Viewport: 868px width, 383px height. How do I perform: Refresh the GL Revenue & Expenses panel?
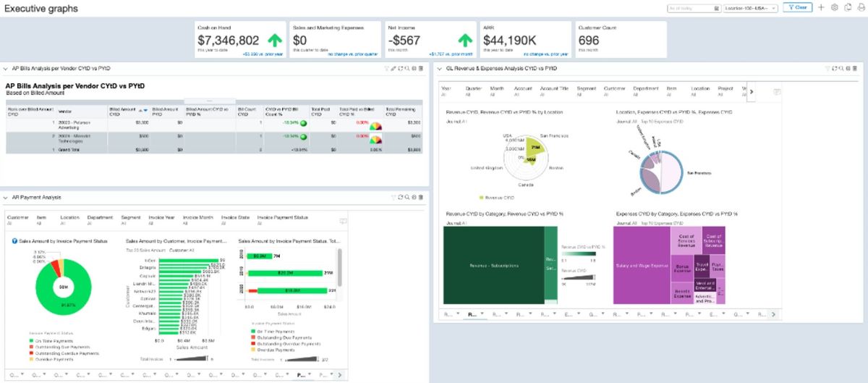pyautogui.click(x=835, y=68)
